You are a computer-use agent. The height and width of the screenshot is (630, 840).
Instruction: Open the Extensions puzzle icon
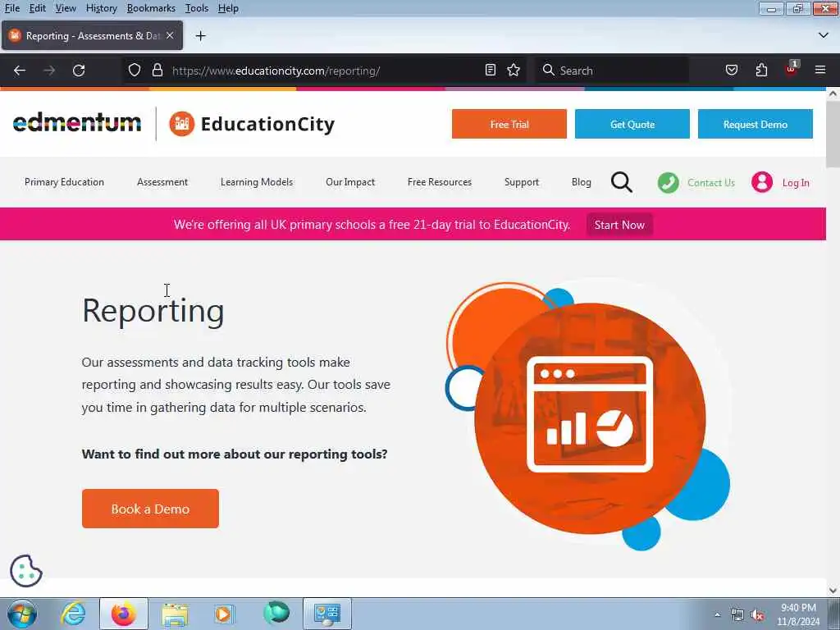click(761, 71)
